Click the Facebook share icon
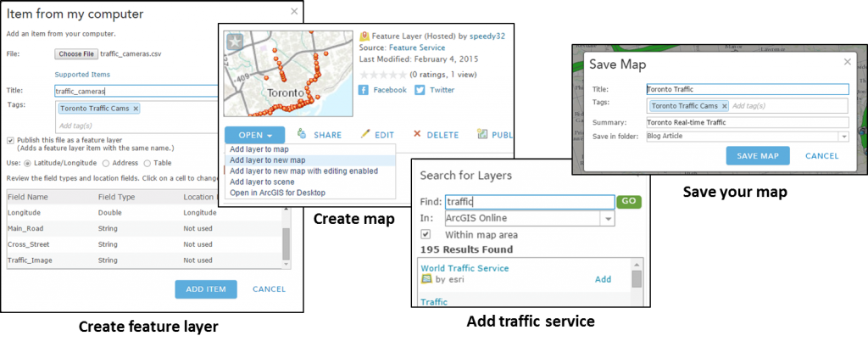The width and height of the screenshot is (868, 347). 363,90
